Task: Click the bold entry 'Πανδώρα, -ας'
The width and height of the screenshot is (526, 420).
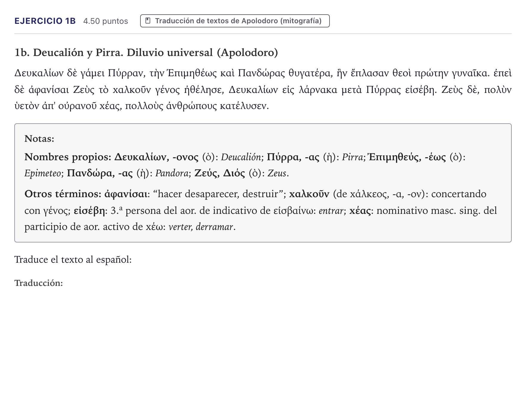Action: pyautogui.click(x=100, y=173)
